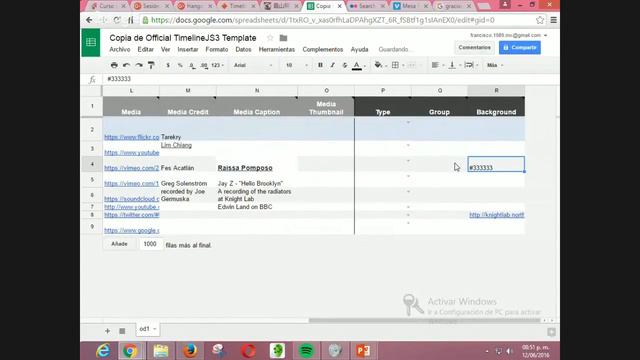Click the Comentarios button

(474, 48)
